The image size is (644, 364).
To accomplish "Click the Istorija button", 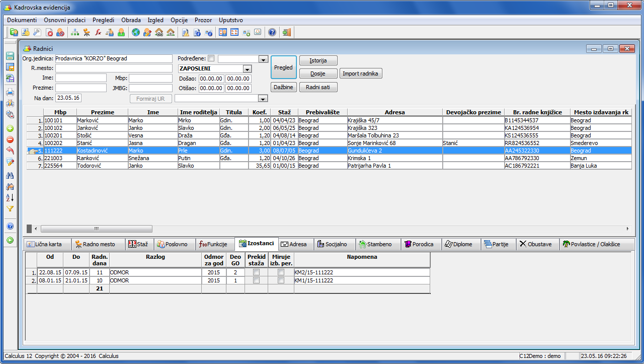I will click(318, 60).
